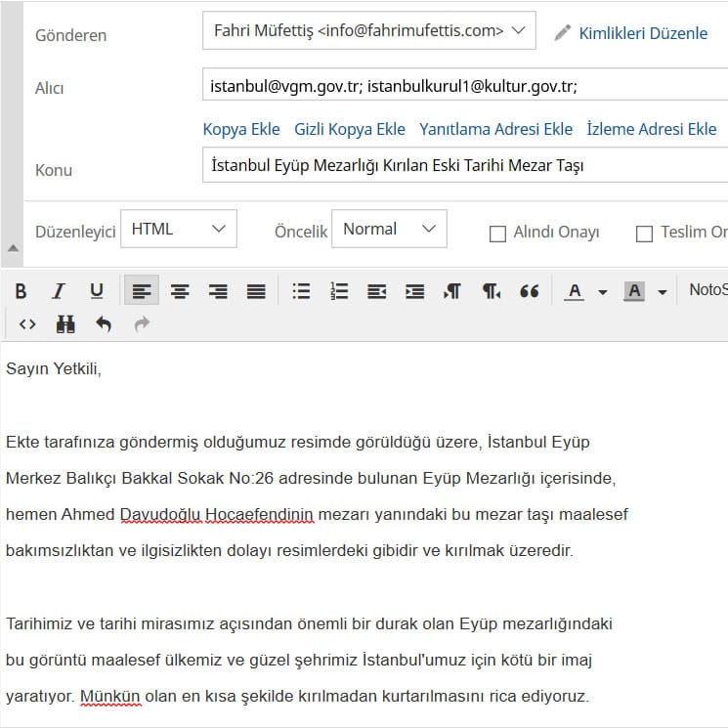Open HTML source code view
The image size is (728, 728).
point(27,324)
